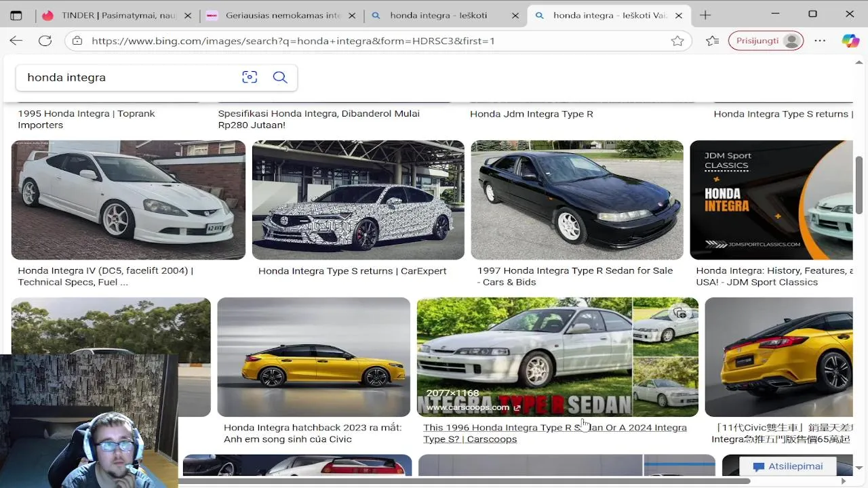Viewport: 868px width, 488px height.
Task: Close the Geriausias nemokamas tab
Action: 352,15
